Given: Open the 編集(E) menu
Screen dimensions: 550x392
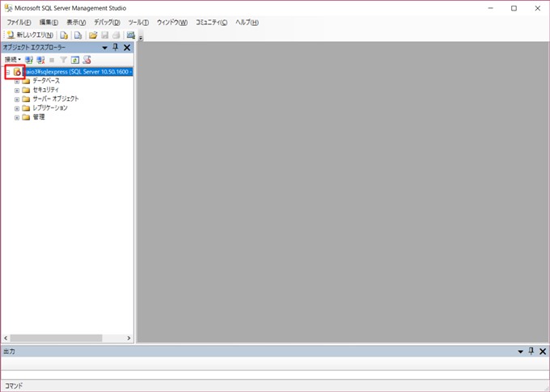Looking at the screenshot, I should tap(49, 23).
